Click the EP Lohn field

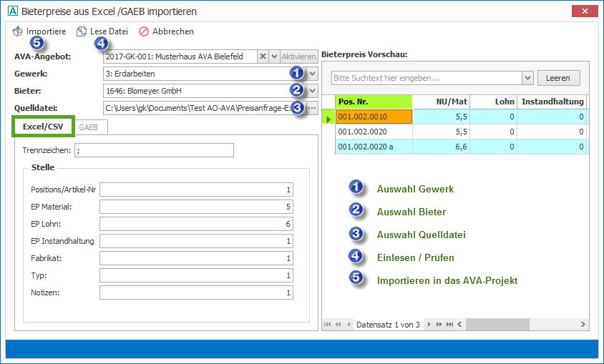pyautogui.click(x=197, y=224)
